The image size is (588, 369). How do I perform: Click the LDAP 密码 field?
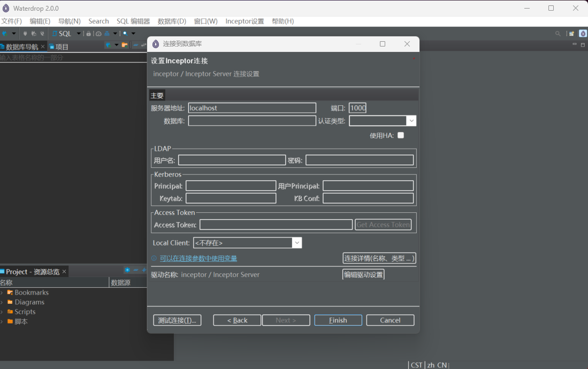point(360,160)
